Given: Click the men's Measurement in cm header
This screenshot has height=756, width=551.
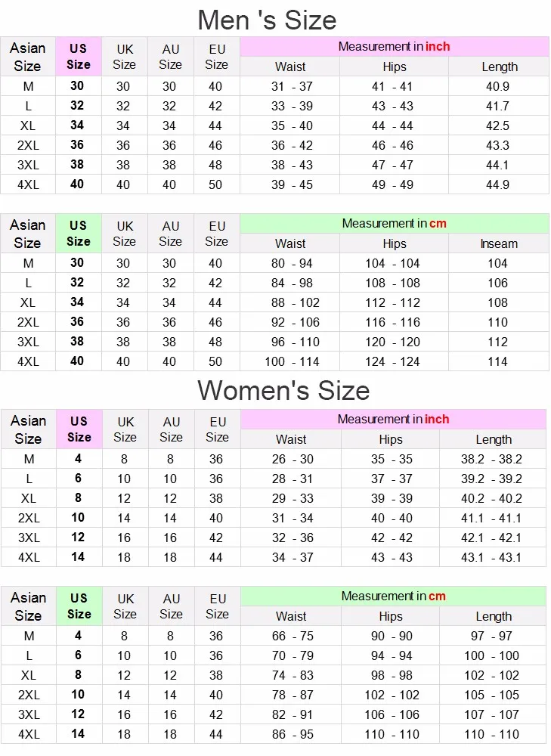Looking at the screenshot, I should pos(395,224).
